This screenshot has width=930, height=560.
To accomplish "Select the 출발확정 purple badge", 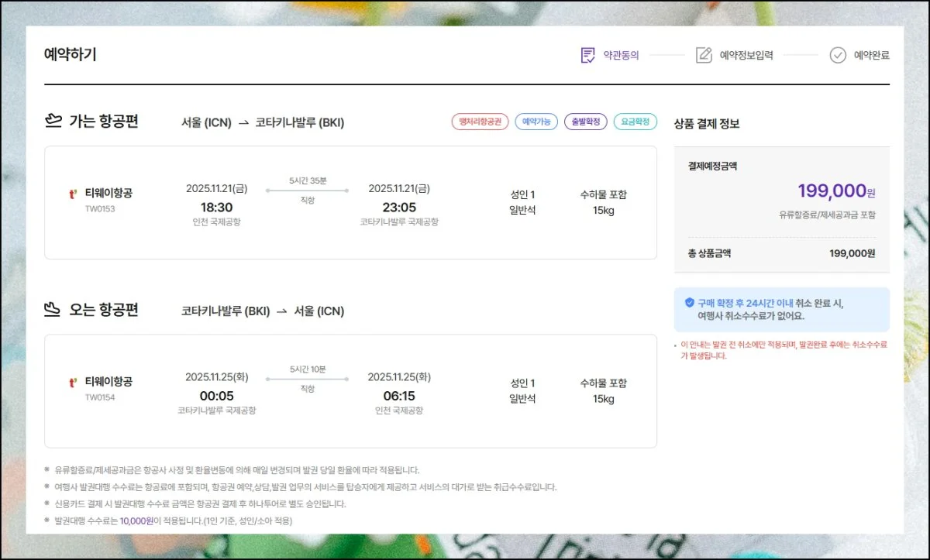I will coord(585,122).
